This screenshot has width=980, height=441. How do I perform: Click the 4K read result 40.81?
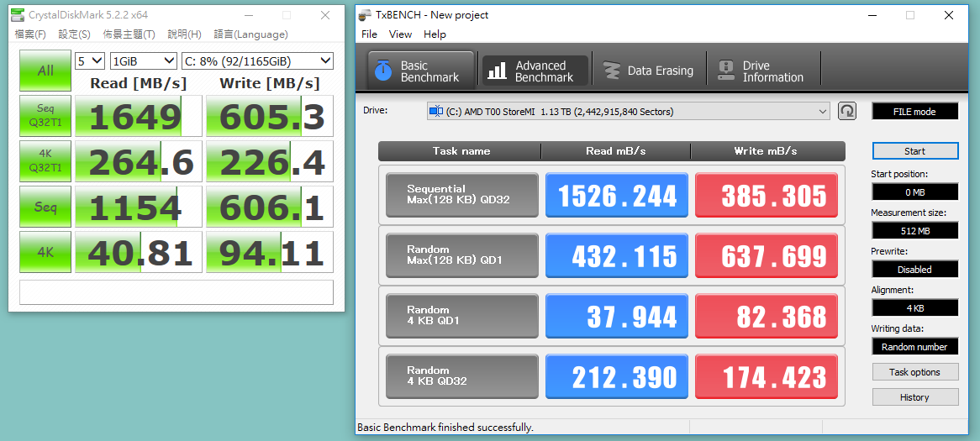point(138,252)
